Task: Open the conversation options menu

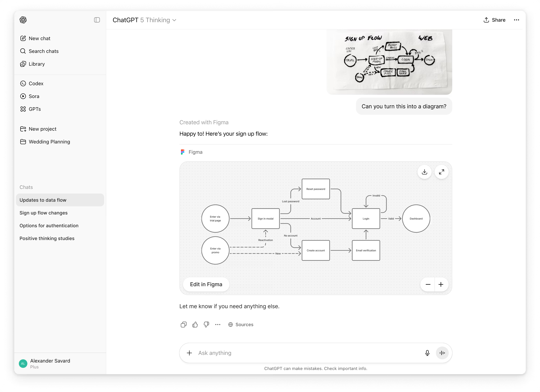Action: click(x=516, y=20)
